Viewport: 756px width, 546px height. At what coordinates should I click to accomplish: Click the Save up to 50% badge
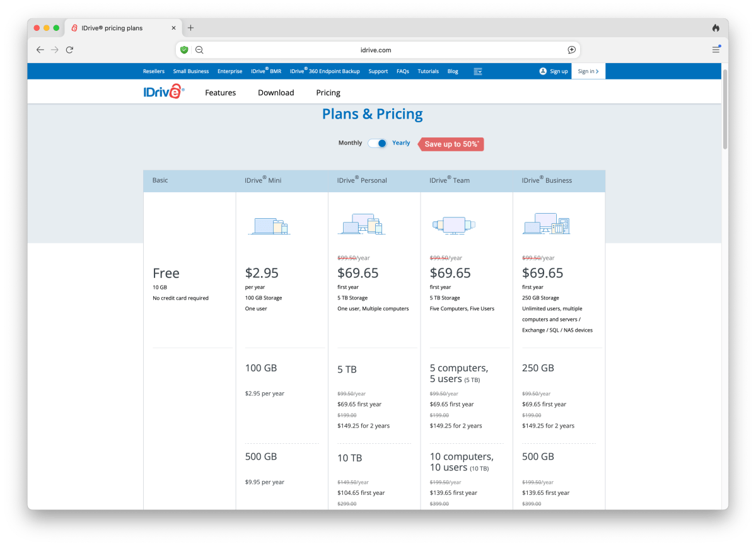click(451, 144)
